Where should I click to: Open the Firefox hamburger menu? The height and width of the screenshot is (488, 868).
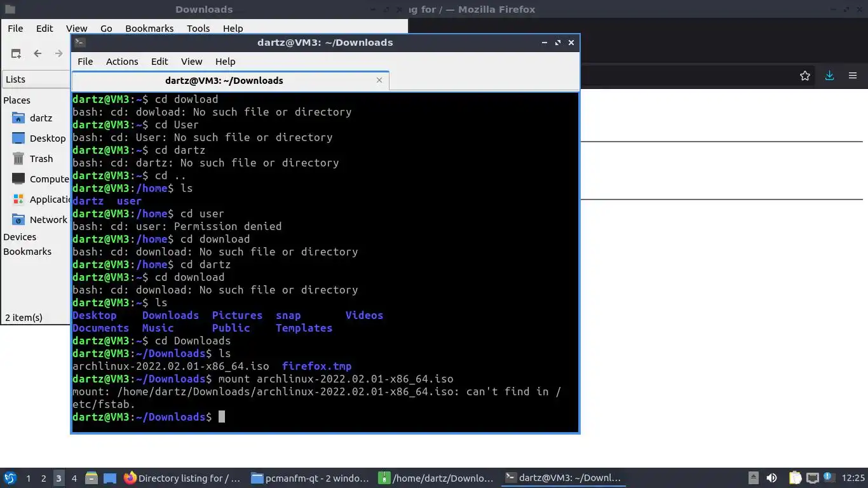click(x=853, y=76)
